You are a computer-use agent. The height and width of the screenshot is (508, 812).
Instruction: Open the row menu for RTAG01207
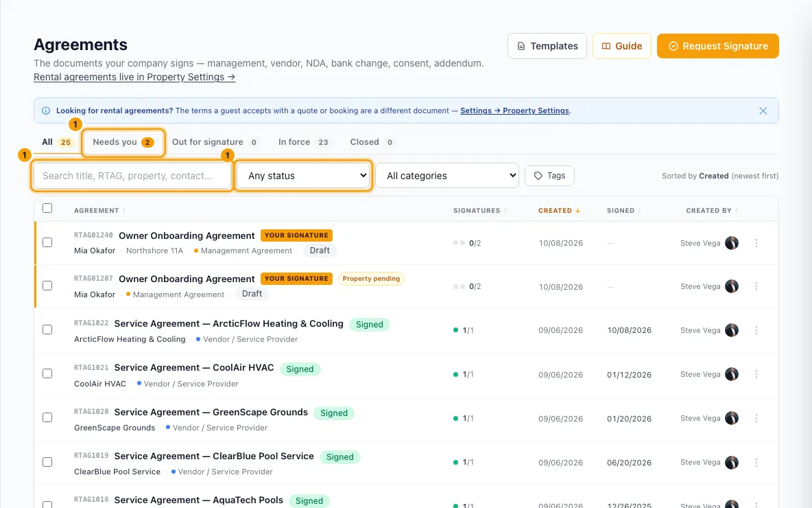756,286
